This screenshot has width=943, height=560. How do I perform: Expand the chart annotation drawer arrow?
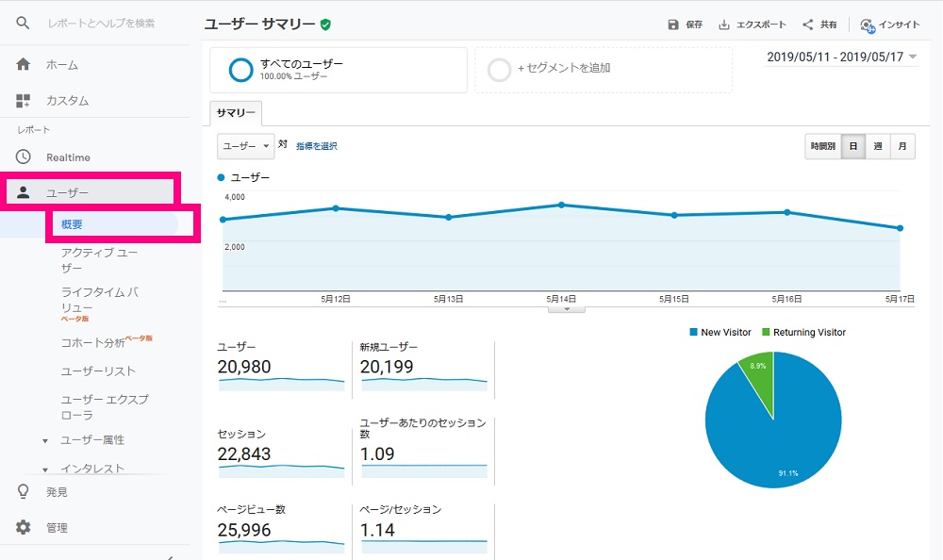click(x=567, y=309)
